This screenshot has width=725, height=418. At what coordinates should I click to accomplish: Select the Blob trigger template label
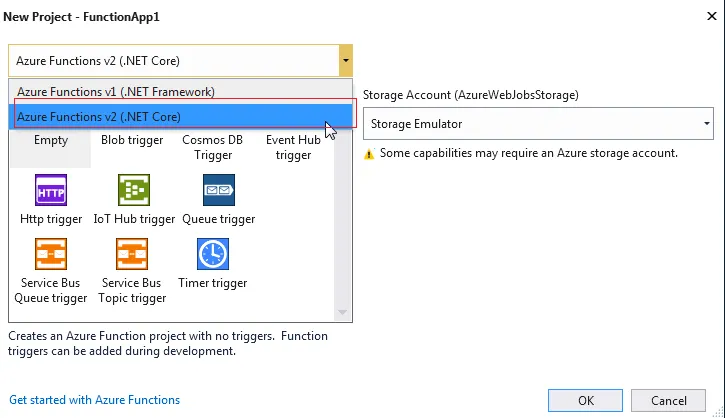[132, 140]
